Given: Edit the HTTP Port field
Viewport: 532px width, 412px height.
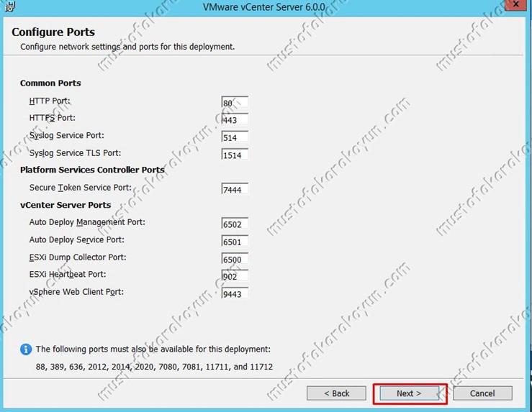Looking at the screenshot, I should click(235, 103).
